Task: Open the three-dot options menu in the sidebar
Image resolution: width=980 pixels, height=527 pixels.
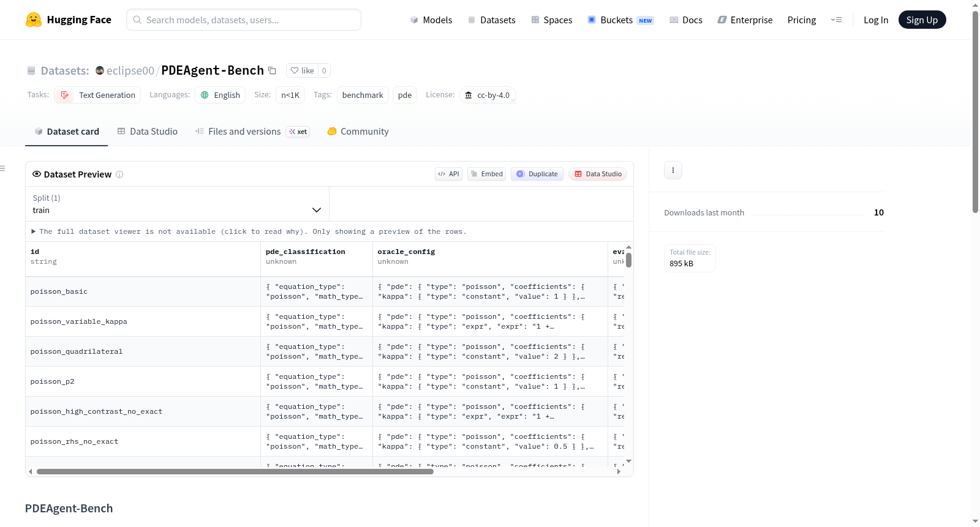Action: (673, 170)
